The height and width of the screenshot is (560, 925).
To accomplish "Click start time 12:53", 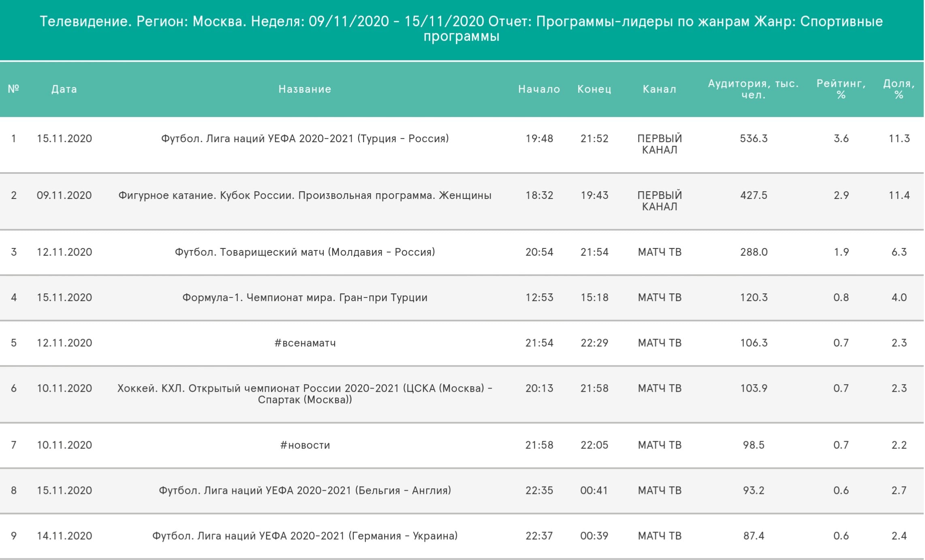I will (x=539, y=297).
